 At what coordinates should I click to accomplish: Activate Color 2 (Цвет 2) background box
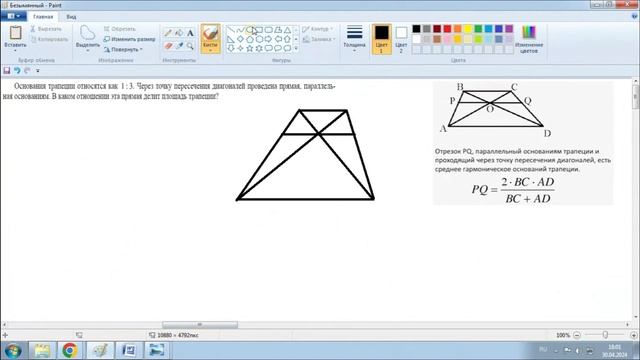401,39
